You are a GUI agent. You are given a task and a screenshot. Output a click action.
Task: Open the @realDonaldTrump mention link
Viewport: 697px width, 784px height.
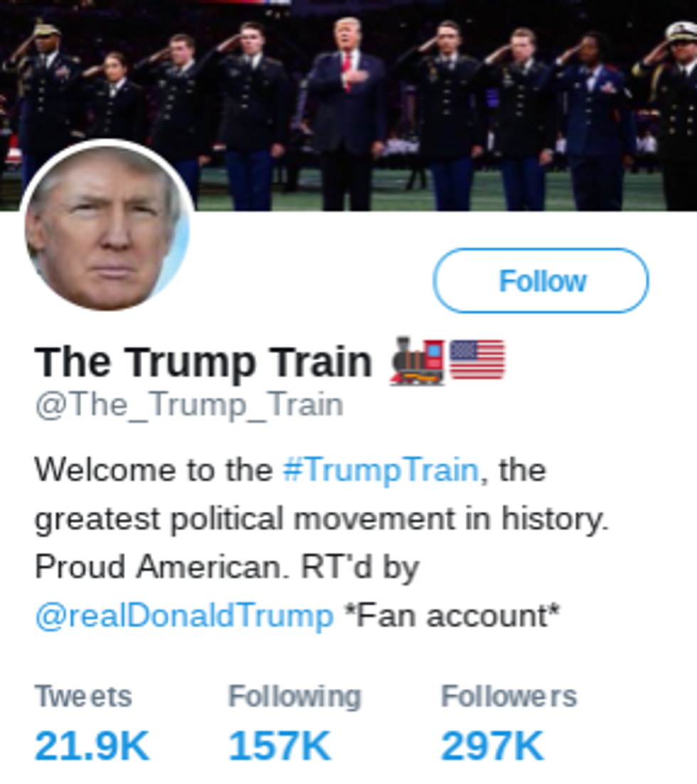pos(184,616)
